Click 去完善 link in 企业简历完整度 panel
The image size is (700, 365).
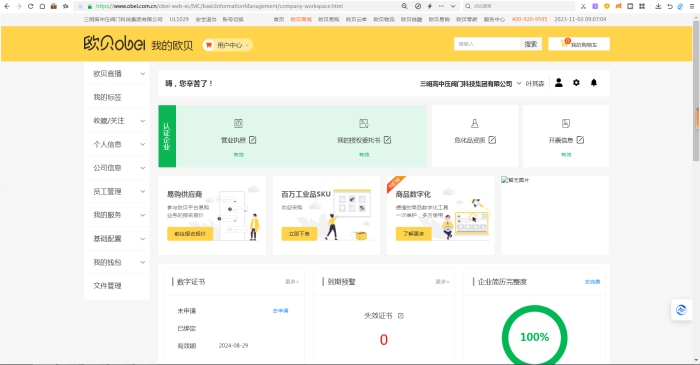tap(592, 282)
